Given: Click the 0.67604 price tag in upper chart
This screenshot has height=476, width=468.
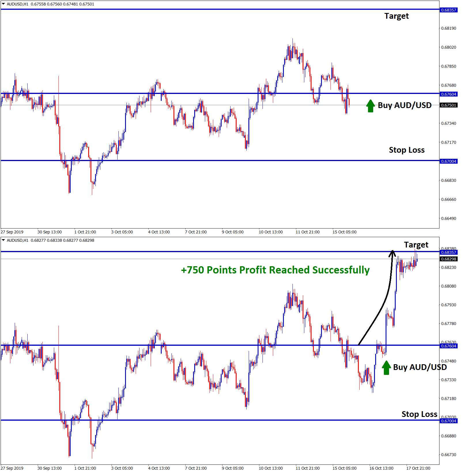Looking at the screenshot, I should [x=449, y=94].
